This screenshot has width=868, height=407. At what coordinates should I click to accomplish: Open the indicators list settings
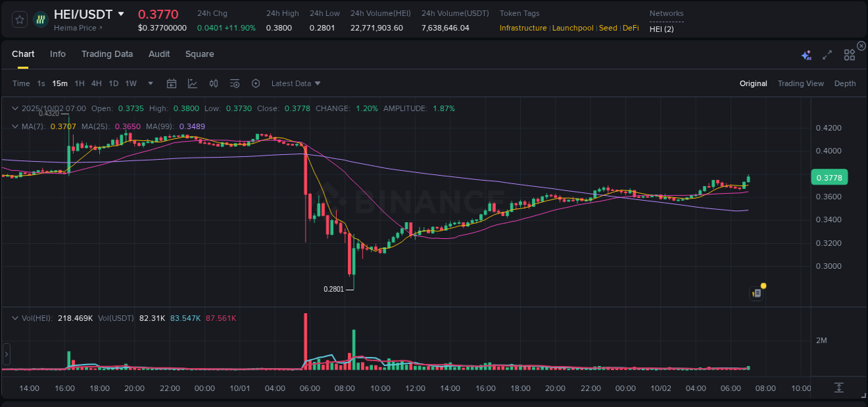235,83
